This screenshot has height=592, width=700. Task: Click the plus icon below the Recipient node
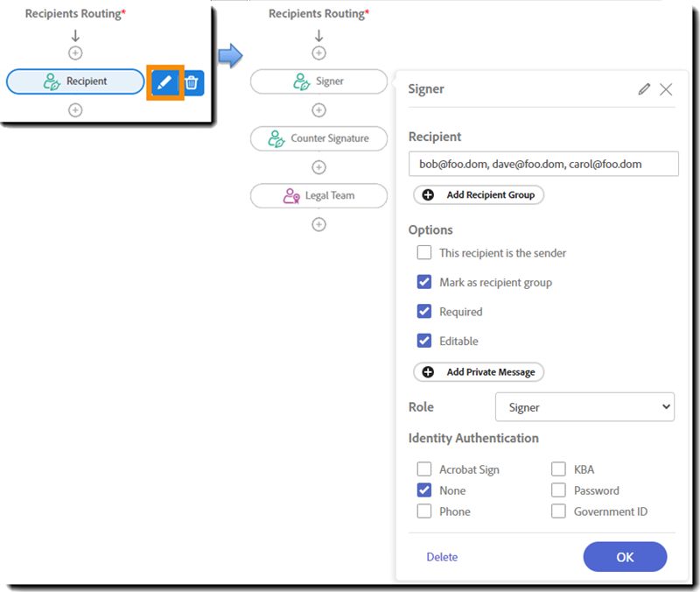(x=75, y=110)
